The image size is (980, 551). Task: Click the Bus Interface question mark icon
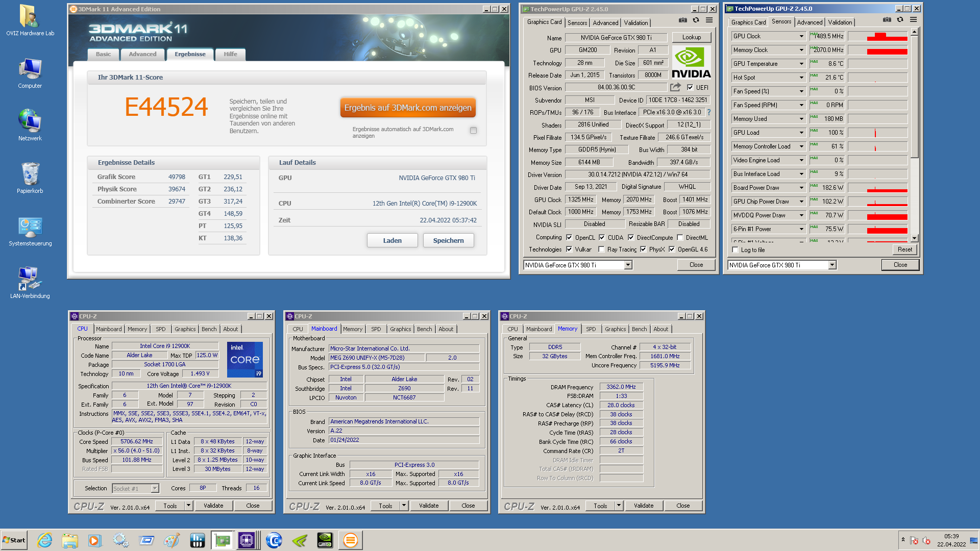click(x=709, y=112)
